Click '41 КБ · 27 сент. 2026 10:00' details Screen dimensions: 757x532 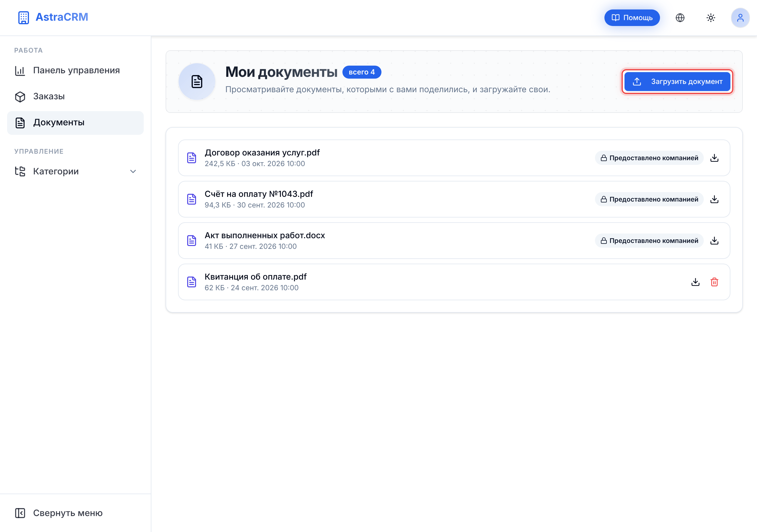point(250,246)
